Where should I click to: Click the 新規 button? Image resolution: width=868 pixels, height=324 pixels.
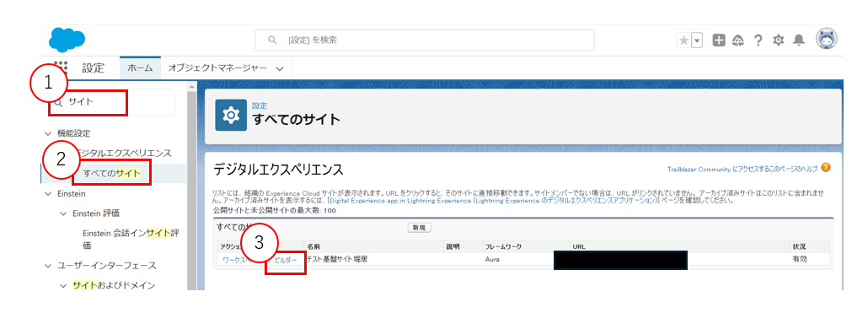point(420,228)
